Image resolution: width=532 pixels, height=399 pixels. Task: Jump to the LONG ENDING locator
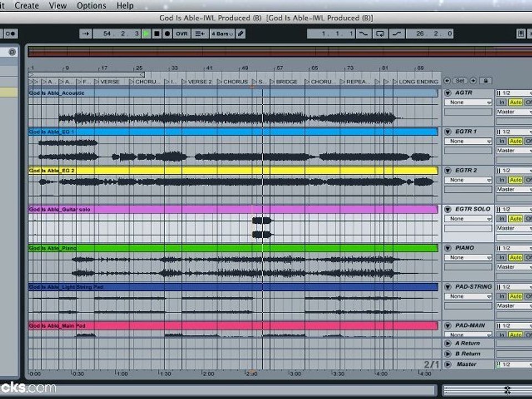point(416,82)
